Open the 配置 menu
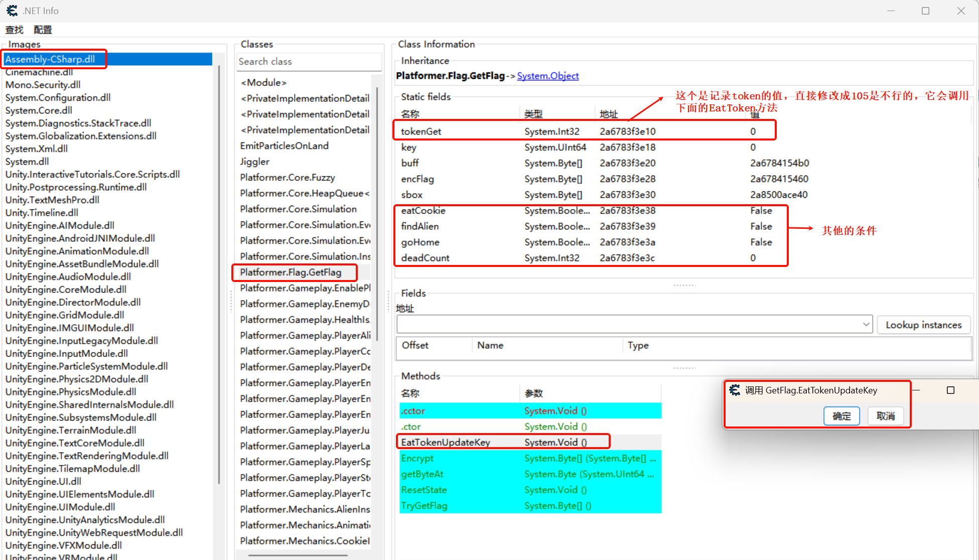This screenshot has height=560, width=979. pyautogui.click(x=43, y=30)
